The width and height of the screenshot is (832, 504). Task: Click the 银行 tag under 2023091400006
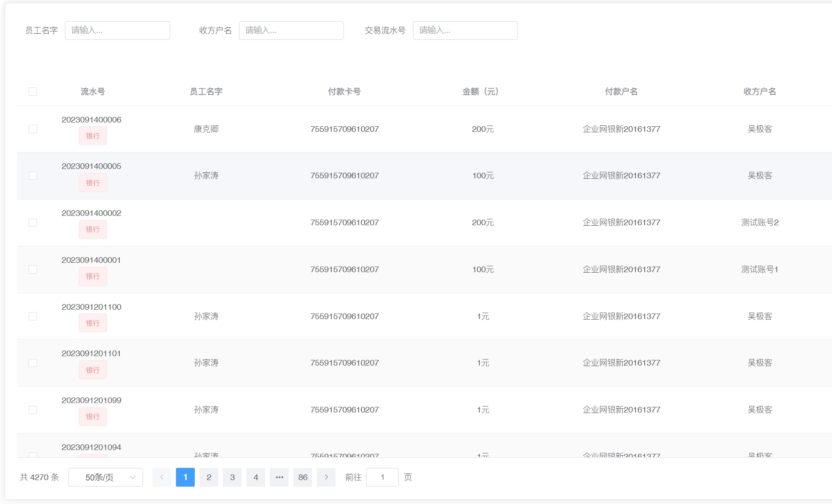[92, 136]
